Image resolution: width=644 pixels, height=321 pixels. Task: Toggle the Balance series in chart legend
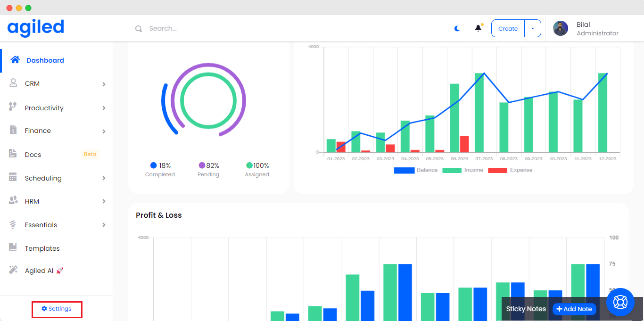point(404,170)
